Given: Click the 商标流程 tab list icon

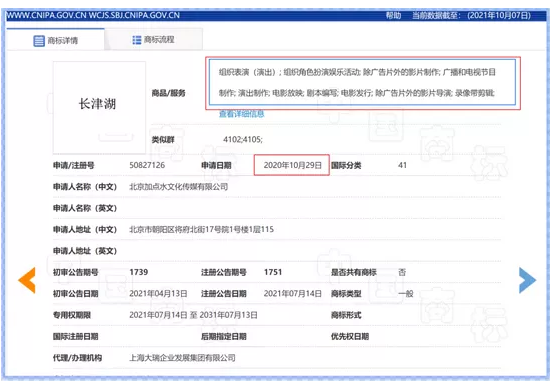Looking at the screenshot, I should pyautogui.click(x=137, y=40).
